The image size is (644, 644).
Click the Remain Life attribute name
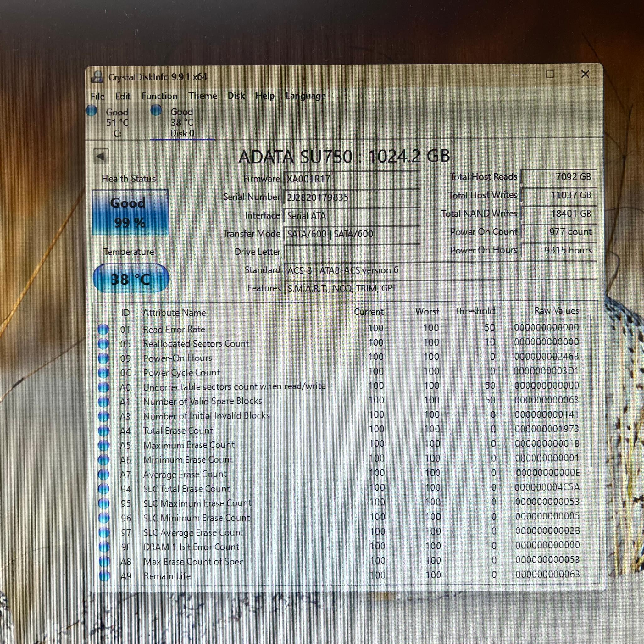tap(167, 576)
